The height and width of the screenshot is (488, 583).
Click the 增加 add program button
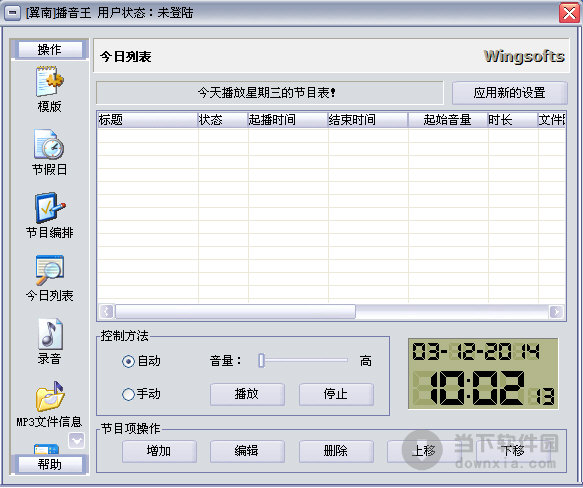[x=159, y=451]
